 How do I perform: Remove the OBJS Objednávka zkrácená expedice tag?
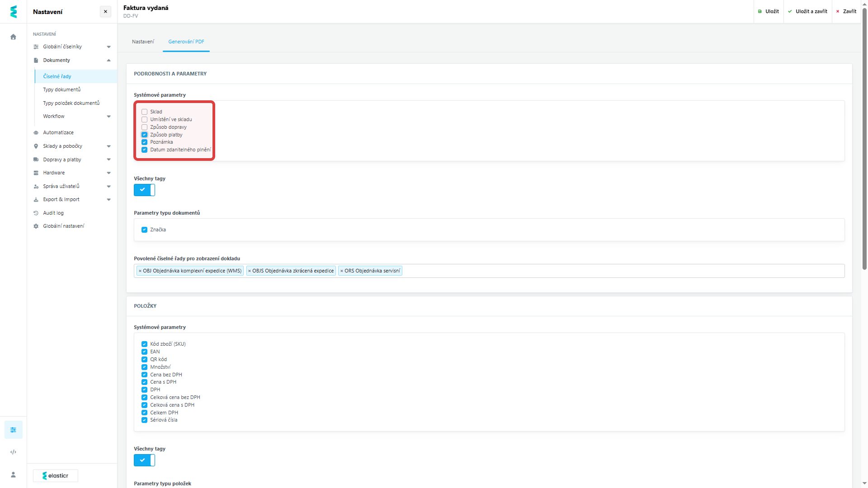pyautogui.click(x=250, y=271)
